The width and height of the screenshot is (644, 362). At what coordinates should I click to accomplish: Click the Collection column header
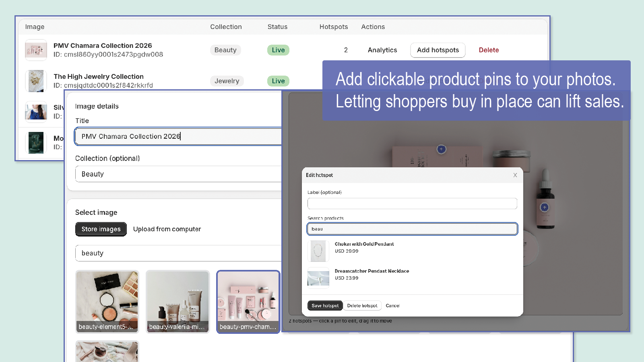click(226, 27)
